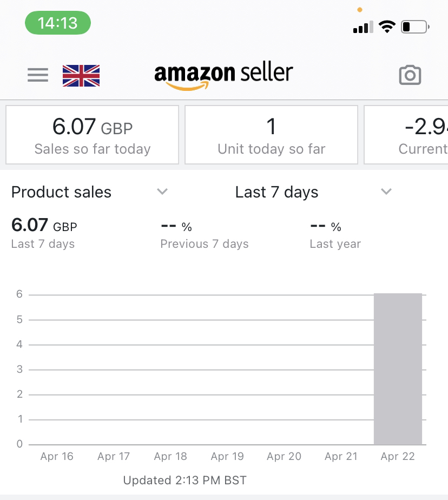Select the partially visible Current balance card

click(407, 135)
